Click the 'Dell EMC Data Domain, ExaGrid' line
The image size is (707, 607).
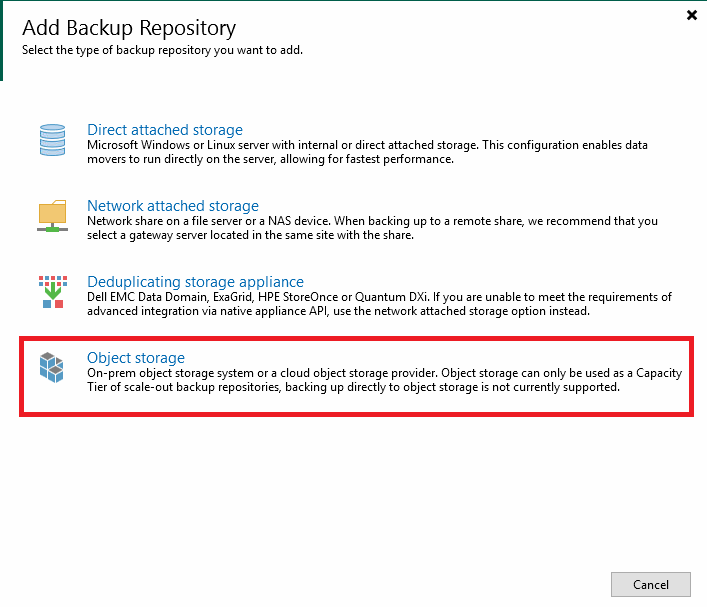tap(379, 297)
